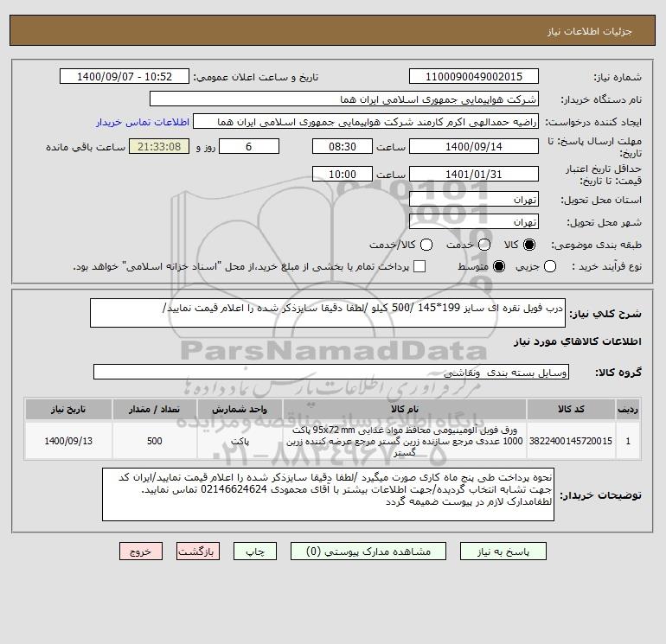Choose the متوسط purchase type radio
Image resolution: width=666 pixels, height=644 pixels.
coord(499,266)
